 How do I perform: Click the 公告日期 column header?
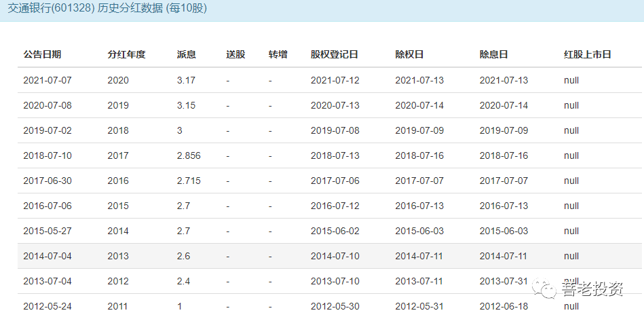pyautogui.click(x=42, y=54)
